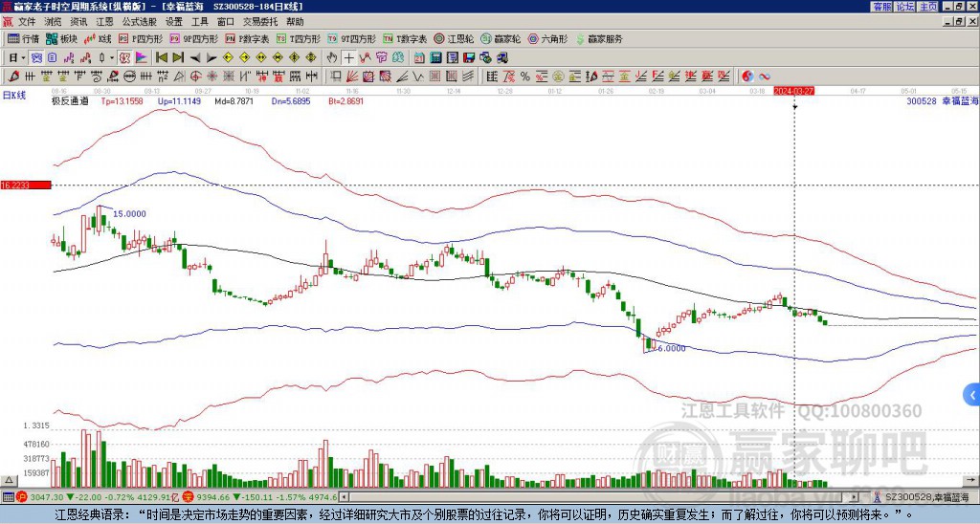Click the flag icon in toolbar
The height and width of the screenshot is (524, 980).
pos(142,57)
